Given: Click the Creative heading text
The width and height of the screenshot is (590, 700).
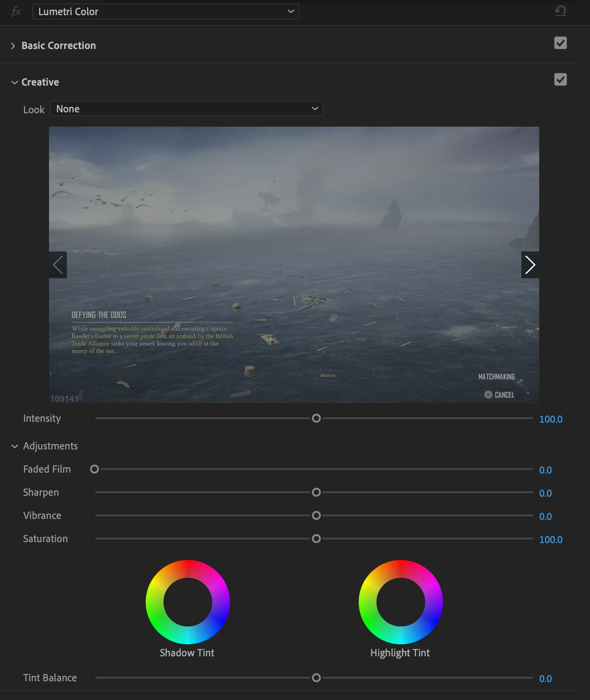Looking at the screenshot, I should (40, 82).
